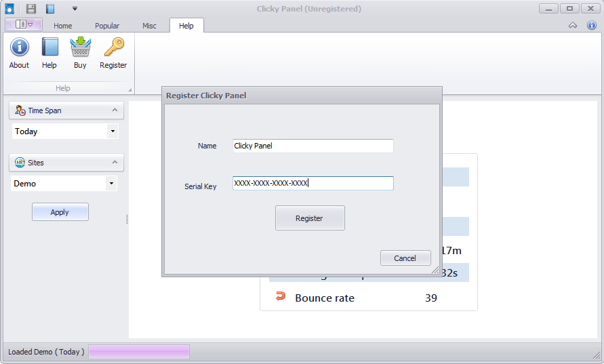Image resolution: width=604 pixels, height=364 pixels.
Task: Switch to the Misc tab
Action: (149, 26)
